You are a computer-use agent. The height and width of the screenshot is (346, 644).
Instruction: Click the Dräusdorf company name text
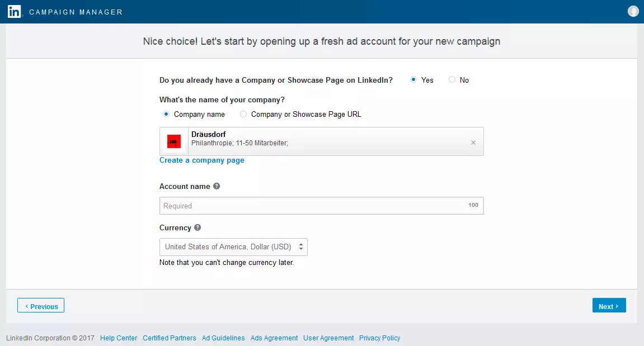click(x=209, y=134)
